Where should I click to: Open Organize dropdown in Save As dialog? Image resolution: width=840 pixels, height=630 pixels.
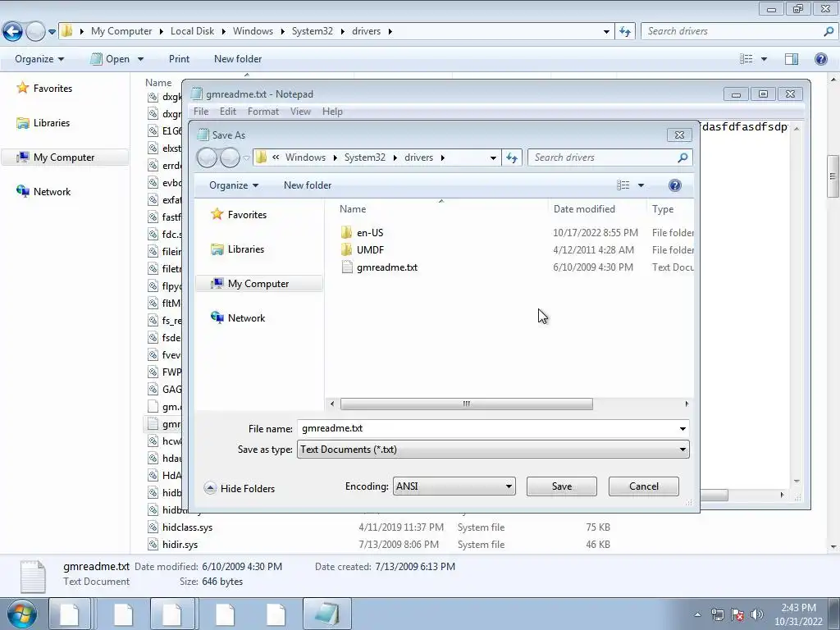point(234,185)
